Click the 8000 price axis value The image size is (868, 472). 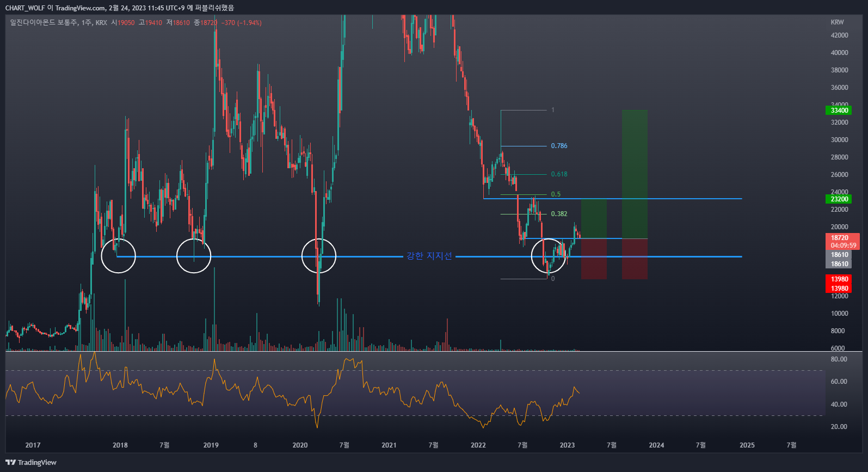point(838,331)
